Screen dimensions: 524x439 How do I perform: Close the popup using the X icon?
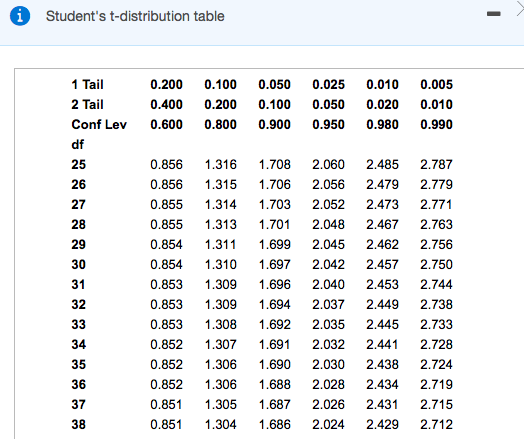click(520, 10)
